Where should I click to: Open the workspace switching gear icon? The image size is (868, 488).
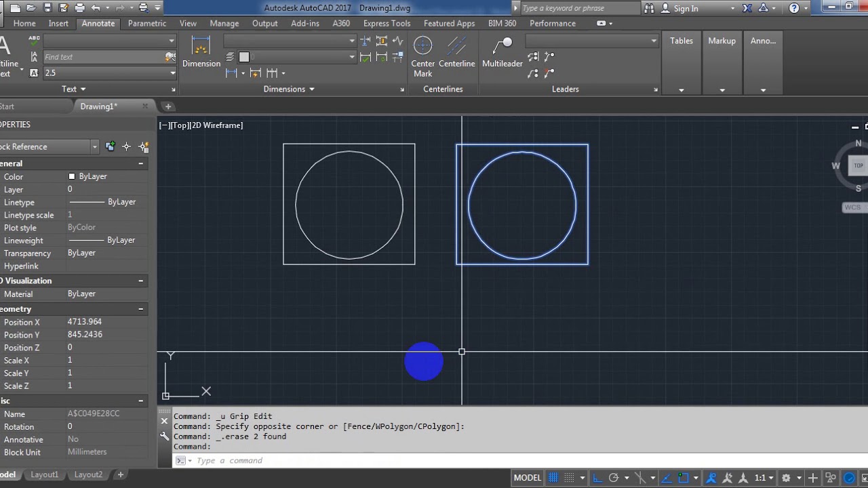pos(786,478)
